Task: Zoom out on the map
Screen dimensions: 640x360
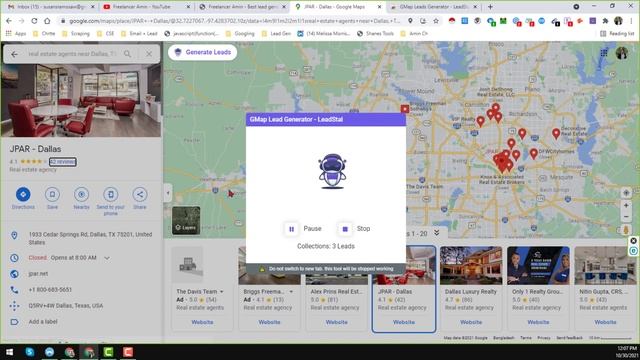Action: [626, 217]
